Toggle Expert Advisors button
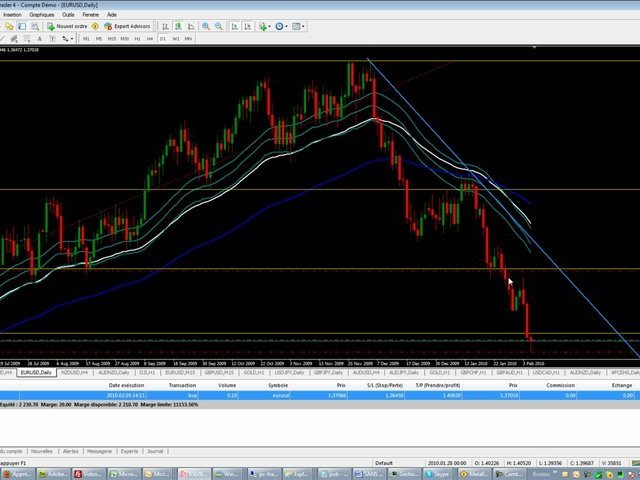 tap(127, 26)
